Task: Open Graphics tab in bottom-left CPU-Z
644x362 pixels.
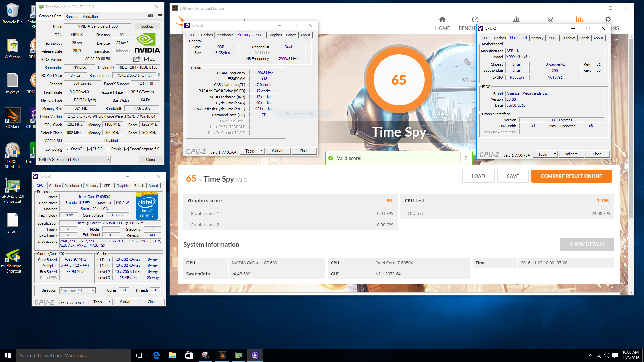Action: pos(123,186)
